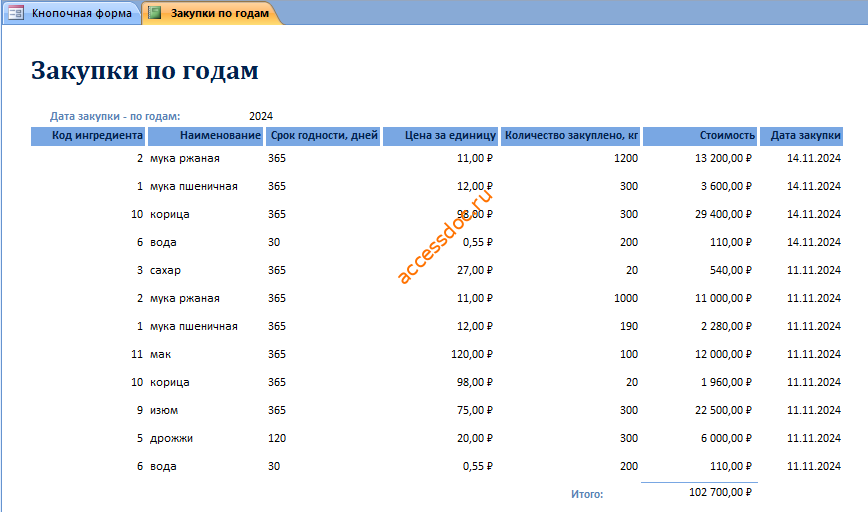Click the quantity value 190
Screen dimensions: 868x512
[629, 327]
